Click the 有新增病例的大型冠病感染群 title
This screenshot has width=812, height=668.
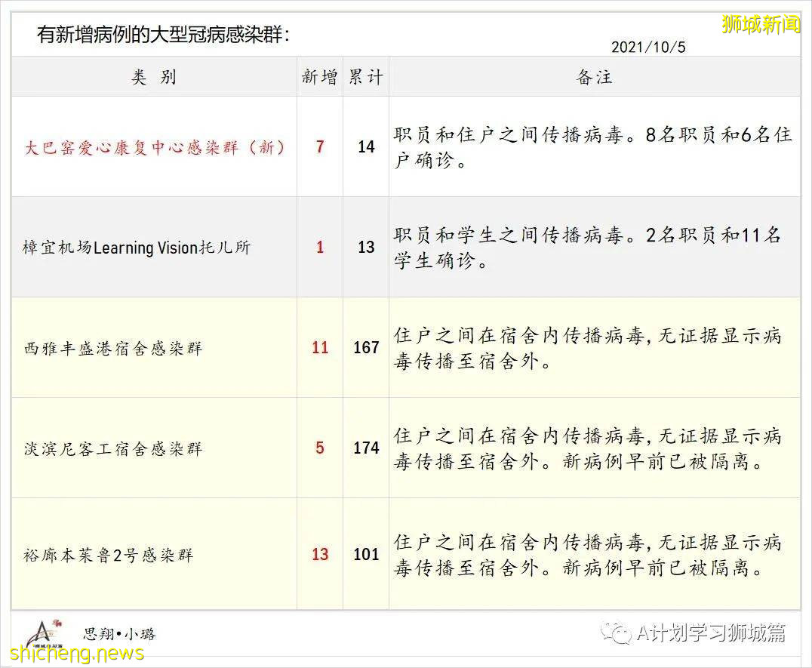(162, 34)
